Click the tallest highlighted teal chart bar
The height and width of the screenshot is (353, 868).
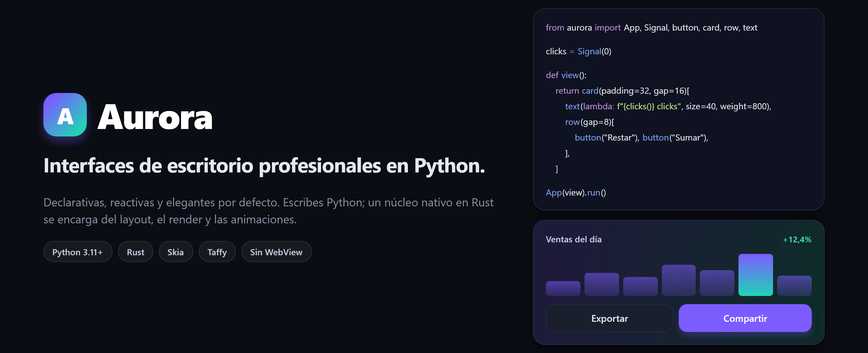[x=755, y=275]
